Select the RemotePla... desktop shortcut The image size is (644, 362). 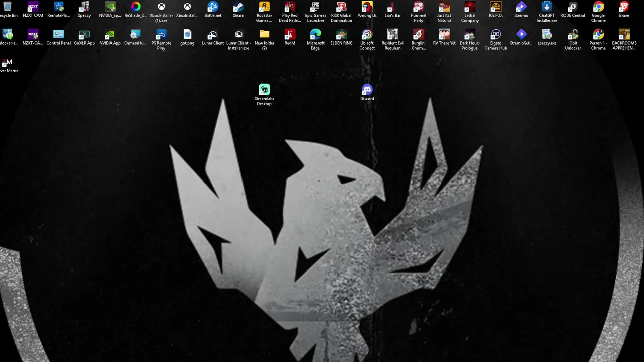click(x=58, y=7)
